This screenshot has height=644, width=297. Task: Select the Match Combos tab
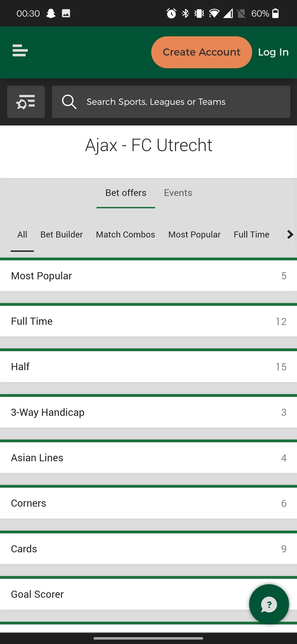[x=125, y=234]
